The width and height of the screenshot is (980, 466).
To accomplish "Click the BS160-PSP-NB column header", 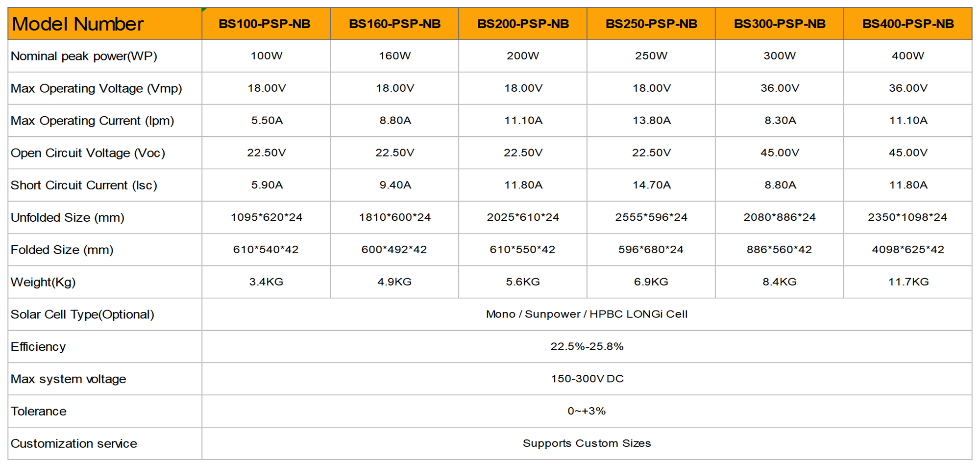I will pyautogui.click(x=394, y=24).
